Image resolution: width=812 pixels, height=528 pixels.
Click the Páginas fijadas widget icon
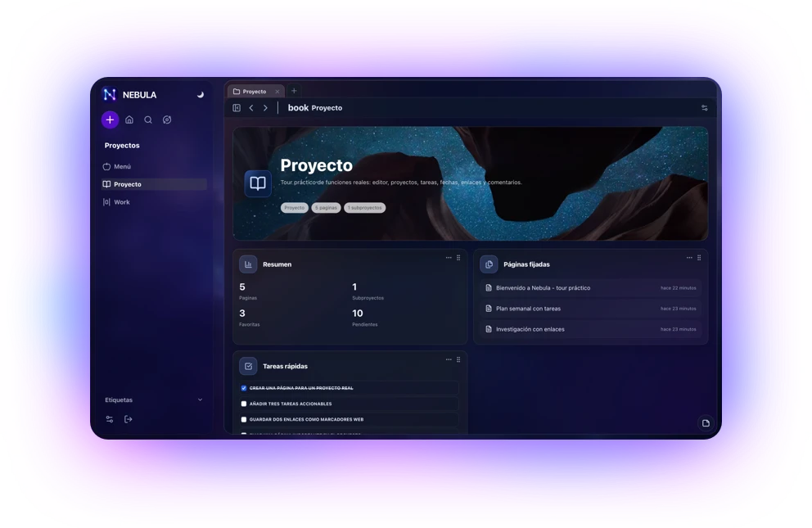pyautogui.click(x=489, y=264)
